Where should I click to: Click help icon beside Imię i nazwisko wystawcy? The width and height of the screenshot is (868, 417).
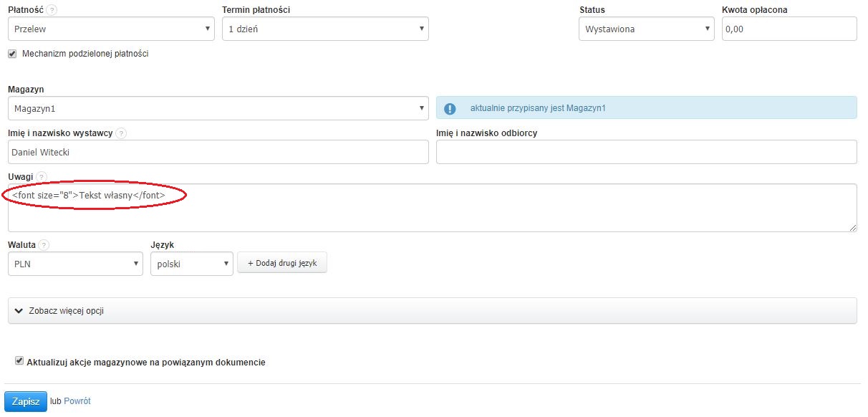pyautogui.click(x=121, y=133)
